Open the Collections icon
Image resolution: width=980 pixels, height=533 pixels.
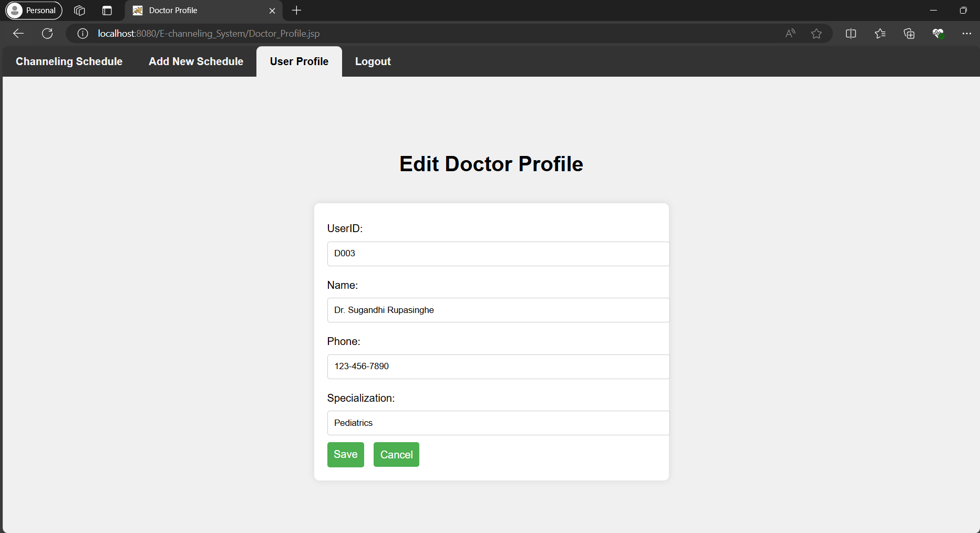click(909, 34)
